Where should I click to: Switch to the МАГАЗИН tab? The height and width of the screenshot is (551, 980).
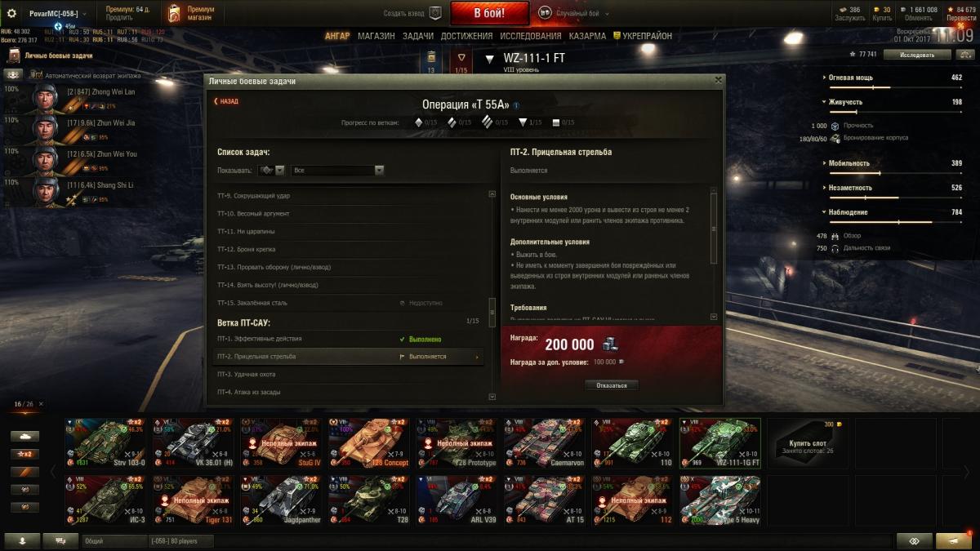click(x=376, y=37)
